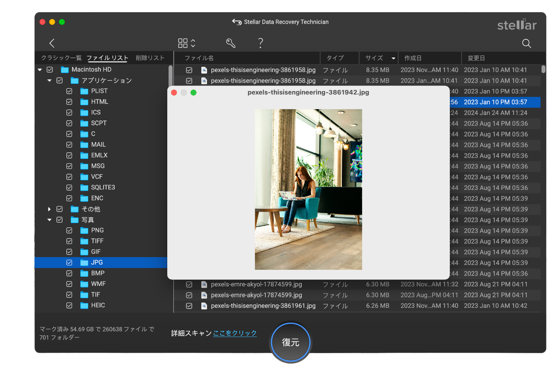Select the VCF folder icon
This screenshot has height=392, width=559.
(x=84, y=177)
